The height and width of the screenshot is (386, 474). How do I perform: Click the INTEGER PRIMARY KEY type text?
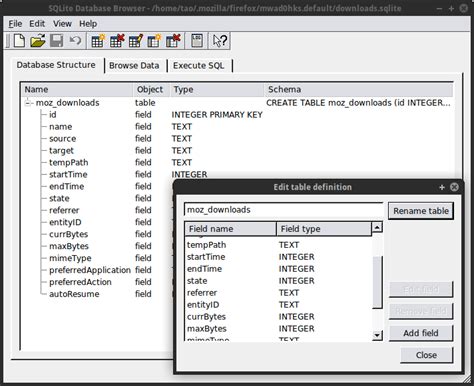(217, 115)
